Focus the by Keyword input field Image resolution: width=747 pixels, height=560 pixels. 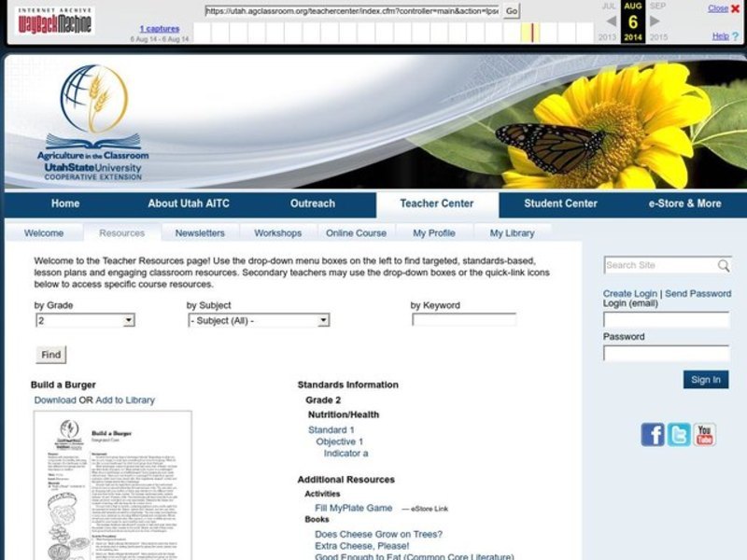pyautogui.click(x=464, y=320)
